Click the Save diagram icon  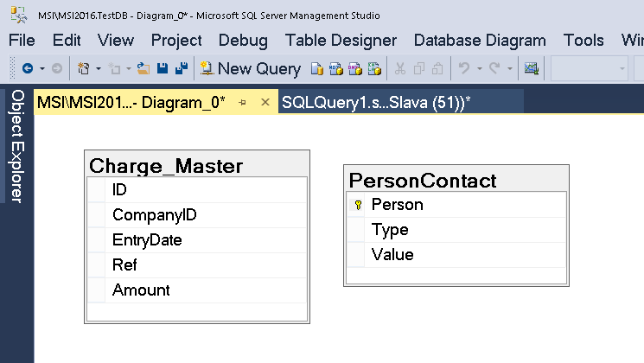(x=163, y=68)
